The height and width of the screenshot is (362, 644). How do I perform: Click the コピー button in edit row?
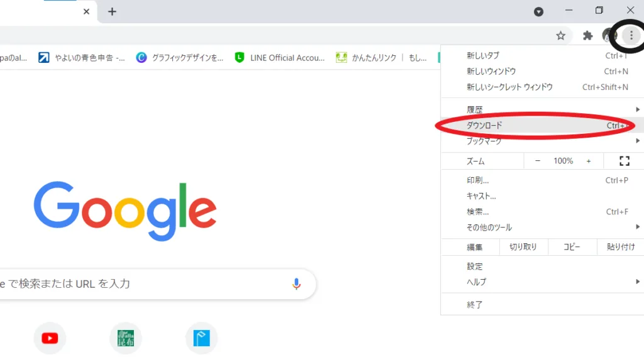[x=572, y=247]
